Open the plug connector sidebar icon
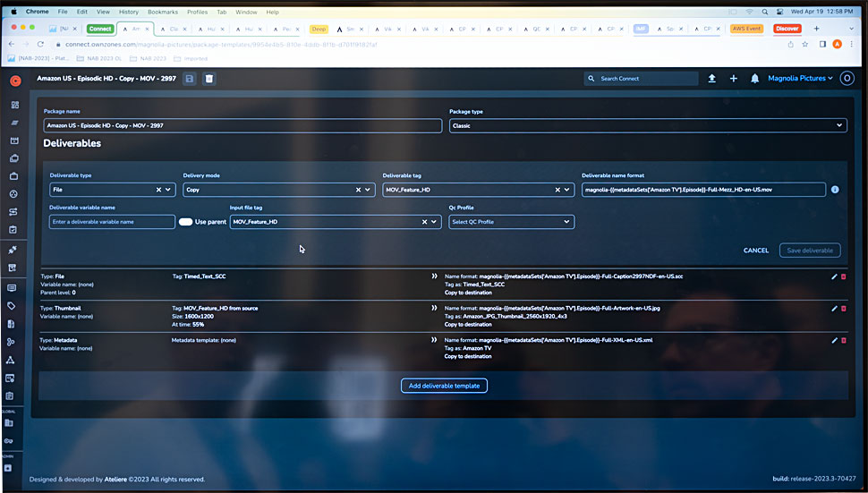The width and height of the screenshot is (868, 493). (13, 250)
